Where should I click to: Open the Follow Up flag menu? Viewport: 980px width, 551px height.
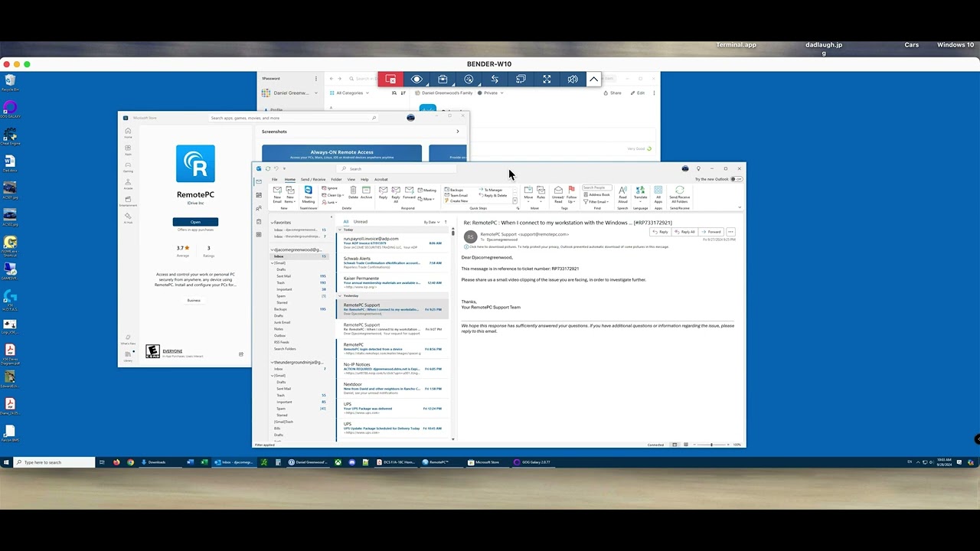571,194
